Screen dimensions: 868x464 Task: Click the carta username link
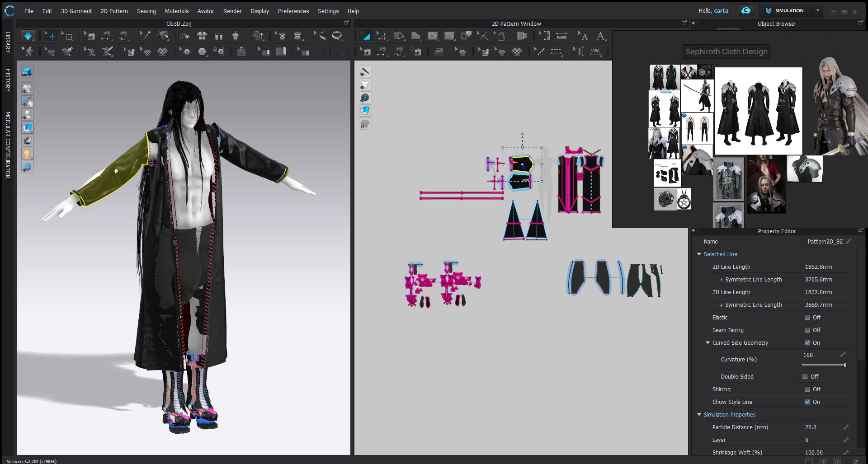[x=721, y=11]
